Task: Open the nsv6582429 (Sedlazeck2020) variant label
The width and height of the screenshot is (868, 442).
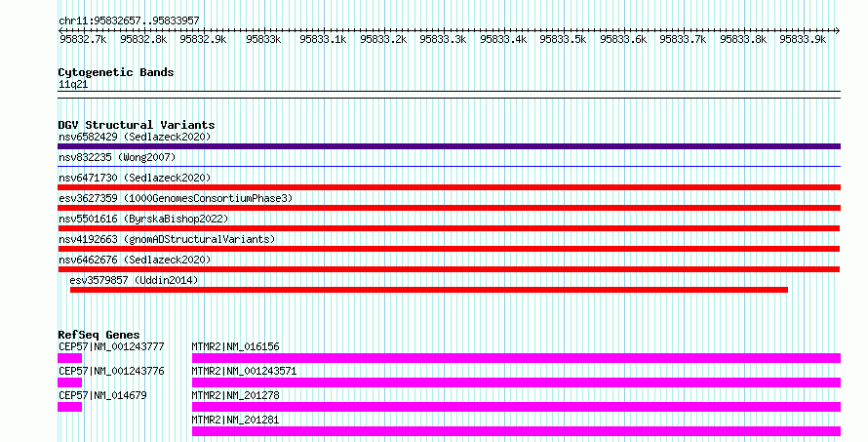Action: pyautogui.click(x=135, y=137)
